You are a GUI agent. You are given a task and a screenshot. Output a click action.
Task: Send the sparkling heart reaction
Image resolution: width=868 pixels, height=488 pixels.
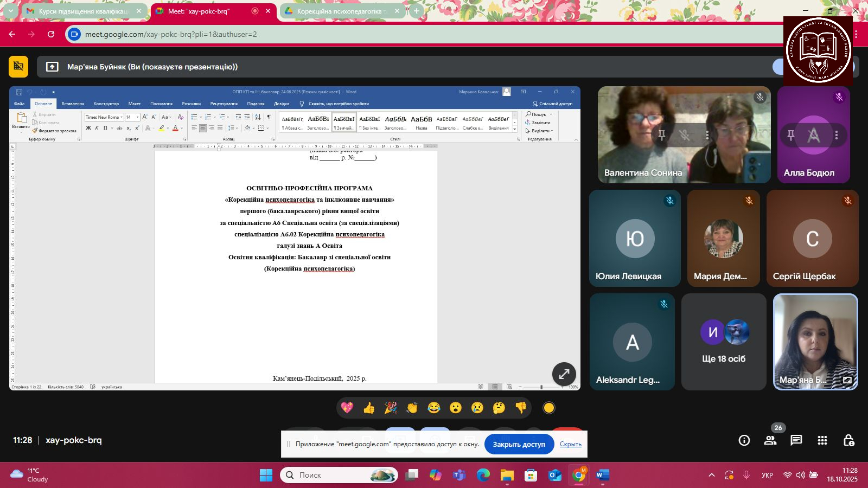pos(347,408)
